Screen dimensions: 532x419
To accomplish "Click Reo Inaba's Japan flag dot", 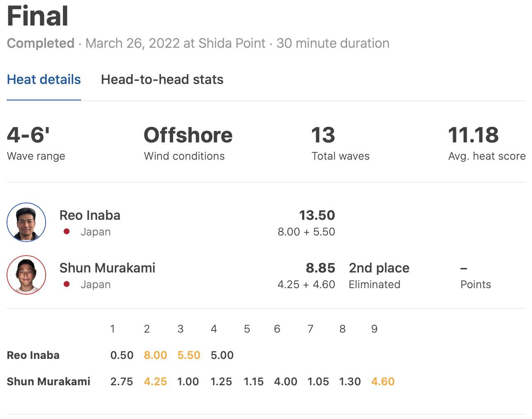I will point(67,232).
